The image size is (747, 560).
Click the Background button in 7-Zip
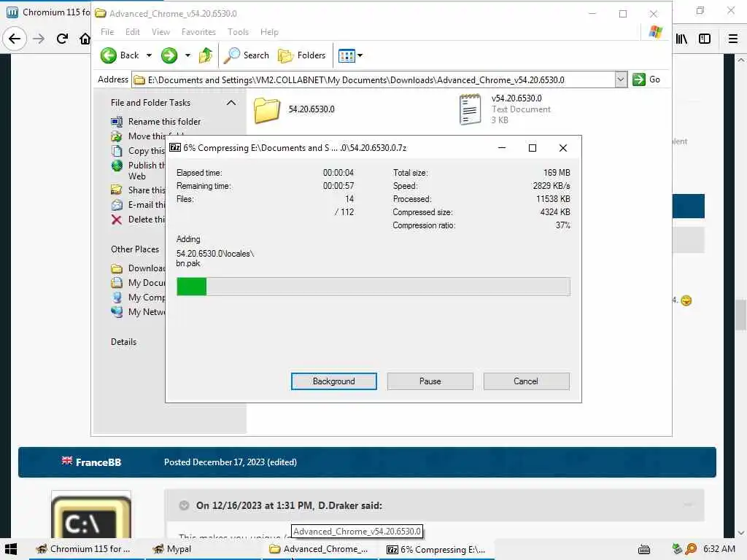click(334, 381)
